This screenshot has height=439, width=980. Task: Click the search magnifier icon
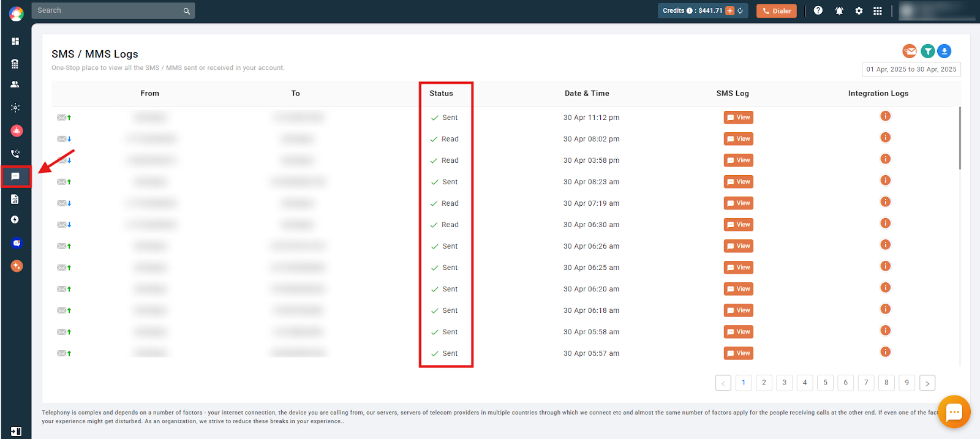click(x=187, y=11)
